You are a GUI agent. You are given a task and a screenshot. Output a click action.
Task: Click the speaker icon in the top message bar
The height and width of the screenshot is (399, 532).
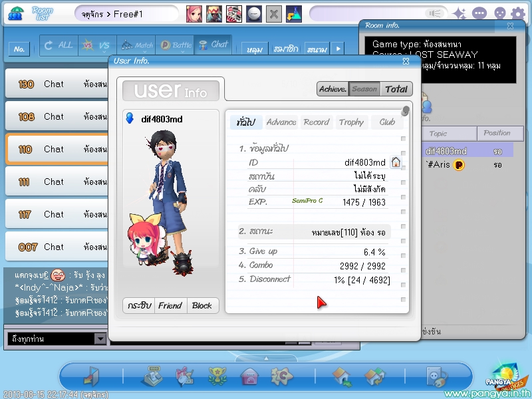[x=435, y=13]
